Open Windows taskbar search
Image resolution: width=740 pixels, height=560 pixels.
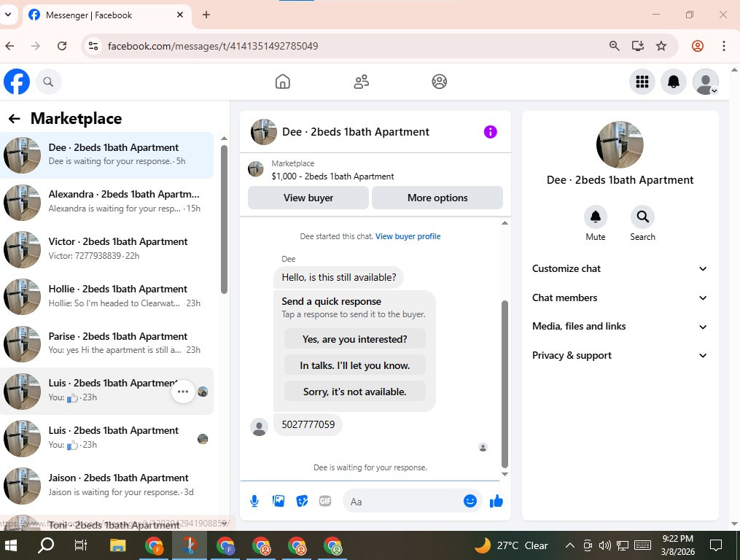point(46,546)
